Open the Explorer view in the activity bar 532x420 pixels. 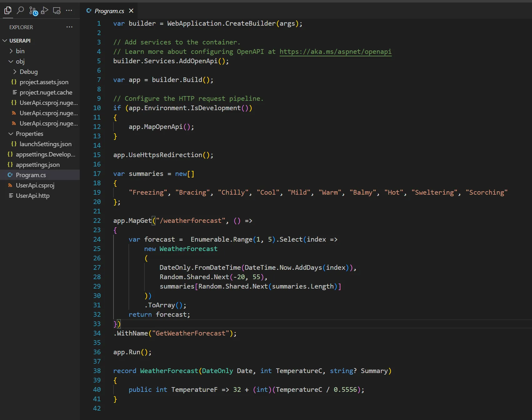[x=8, y=10]
